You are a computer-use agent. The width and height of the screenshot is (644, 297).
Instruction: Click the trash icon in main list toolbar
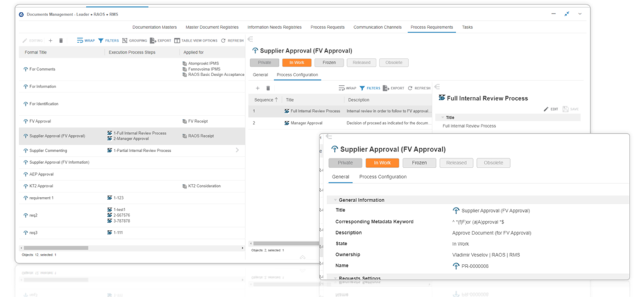pyautogui.click(x=61, y=41)
